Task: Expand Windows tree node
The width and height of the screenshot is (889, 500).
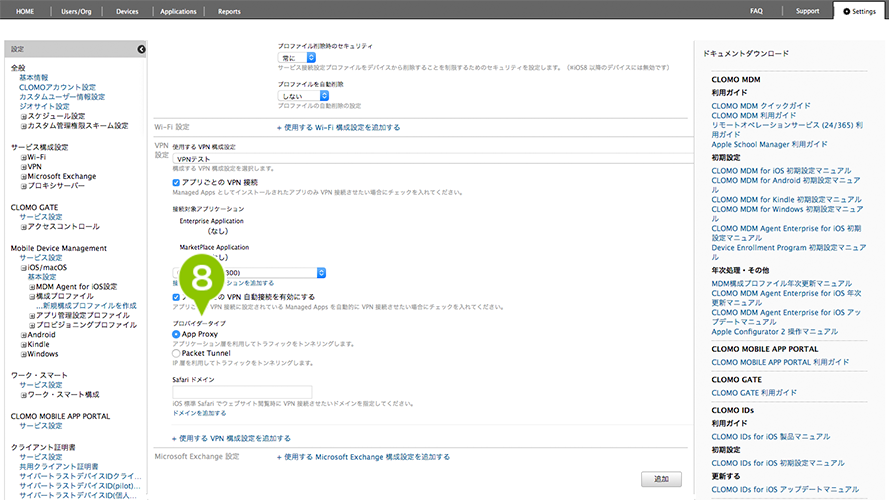Action: [x=24, y=355]
